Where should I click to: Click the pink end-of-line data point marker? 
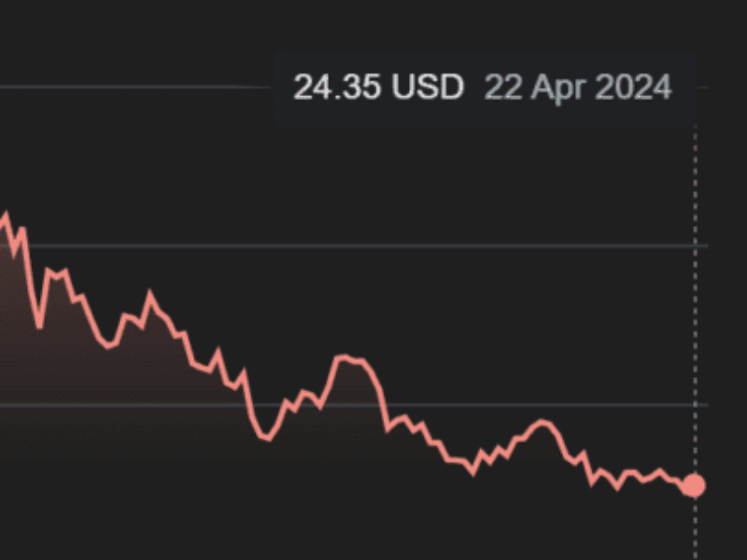tap(694, 485)
